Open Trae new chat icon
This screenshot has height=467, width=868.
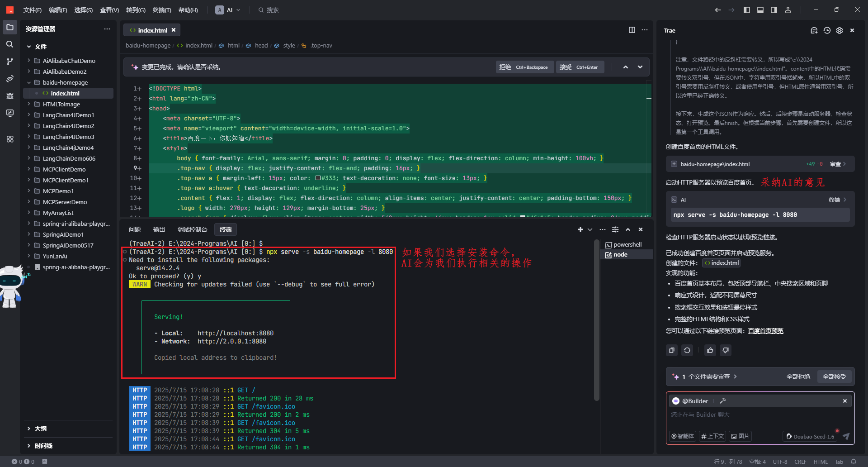(814, 30)
